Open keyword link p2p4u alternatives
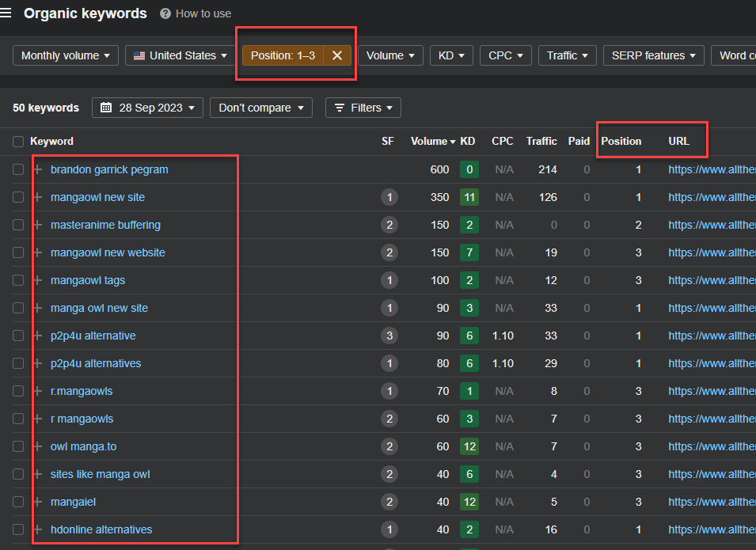 96,363
